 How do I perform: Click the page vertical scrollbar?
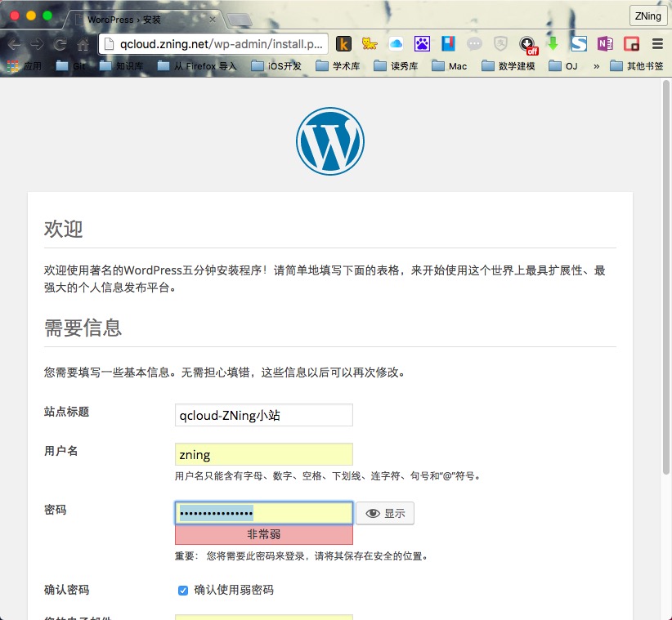click(665, 278)
